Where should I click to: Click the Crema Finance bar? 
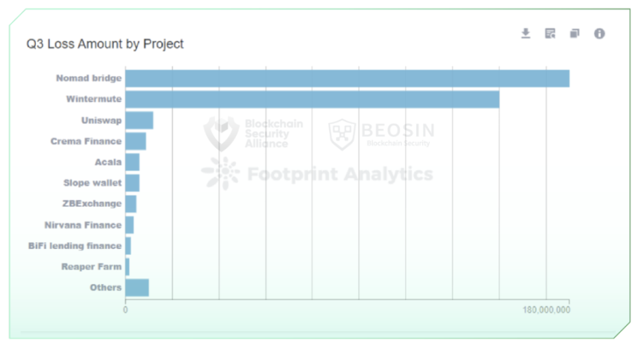click(136, 141)
